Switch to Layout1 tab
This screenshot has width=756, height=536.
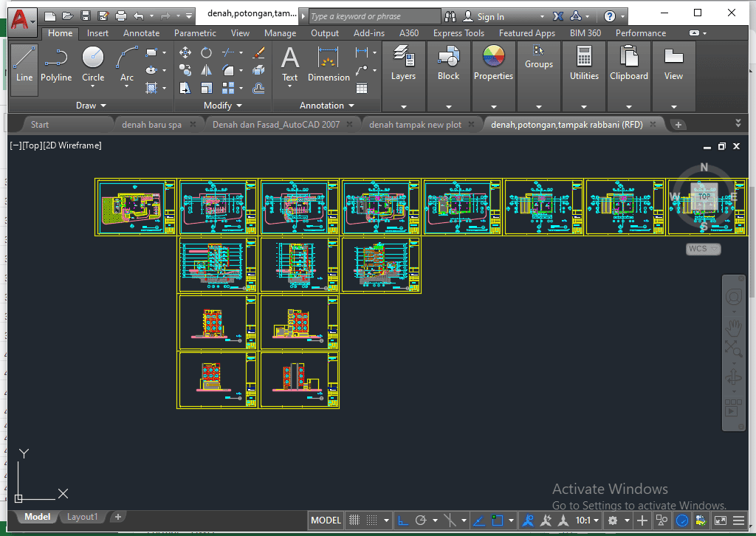coord(82,517)
